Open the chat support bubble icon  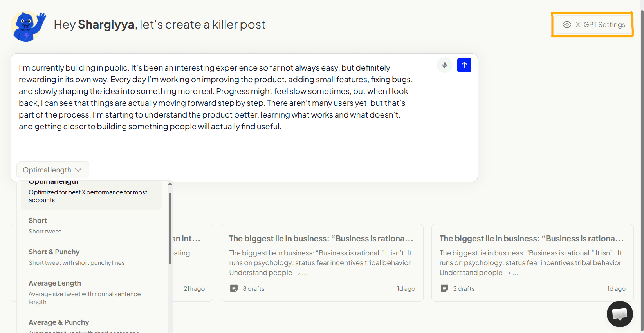click(x=619, y=314)
